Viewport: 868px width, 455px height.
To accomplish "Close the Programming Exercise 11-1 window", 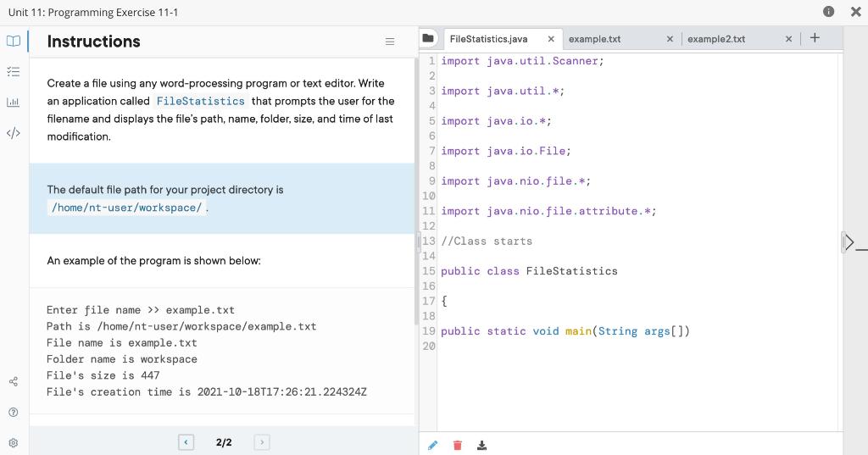I will 855,12.
